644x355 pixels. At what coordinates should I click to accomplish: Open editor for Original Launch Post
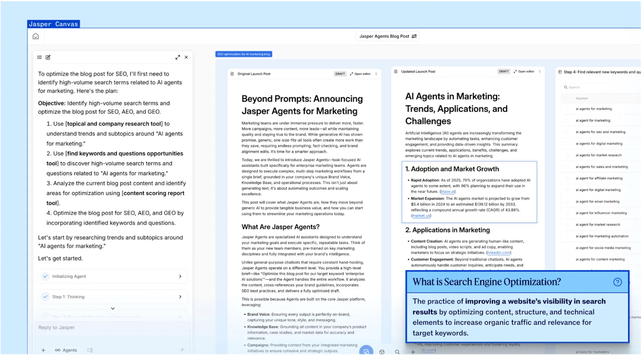click(360, 74)
